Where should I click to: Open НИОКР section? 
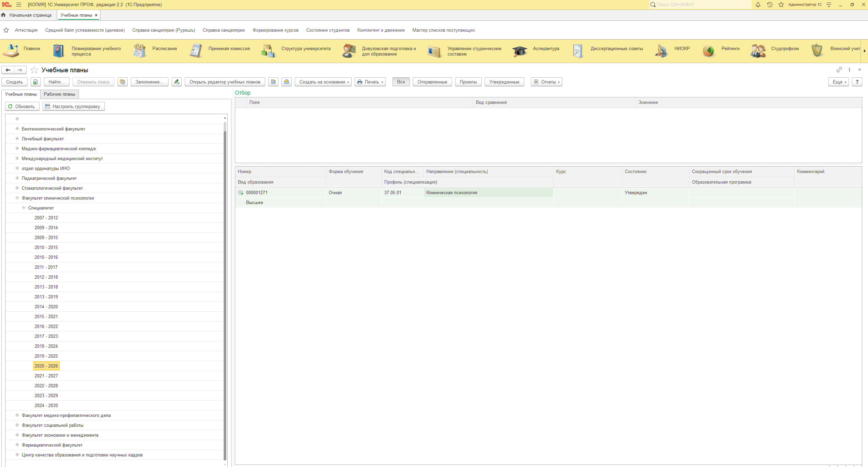673,51
